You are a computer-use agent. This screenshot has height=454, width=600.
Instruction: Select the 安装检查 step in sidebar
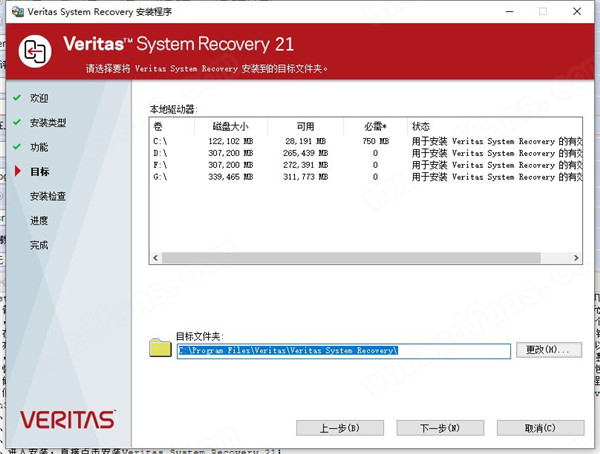[x=48, y=196]
